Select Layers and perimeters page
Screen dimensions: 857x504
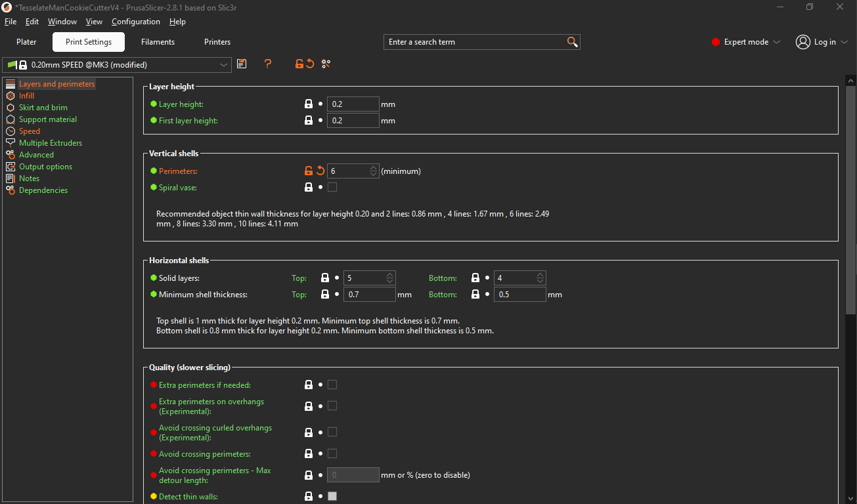[56, 84]
